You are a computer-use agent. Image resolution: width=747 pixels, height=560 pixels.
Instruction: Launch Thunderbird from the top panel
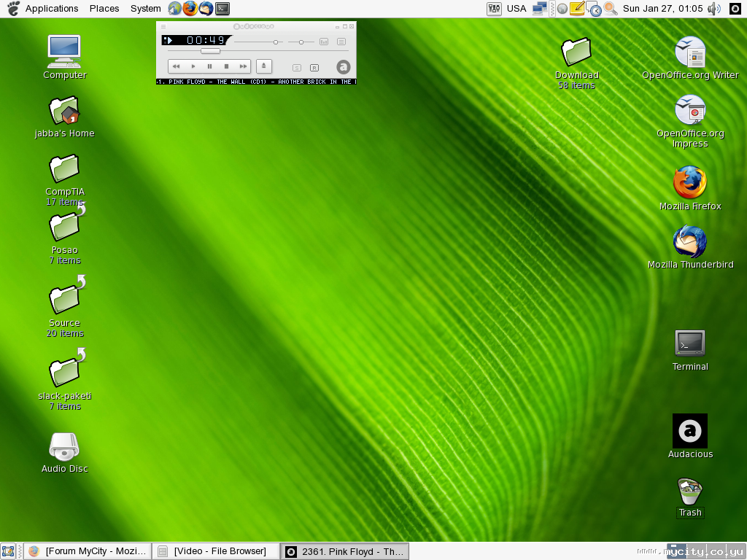pos(206,9)
